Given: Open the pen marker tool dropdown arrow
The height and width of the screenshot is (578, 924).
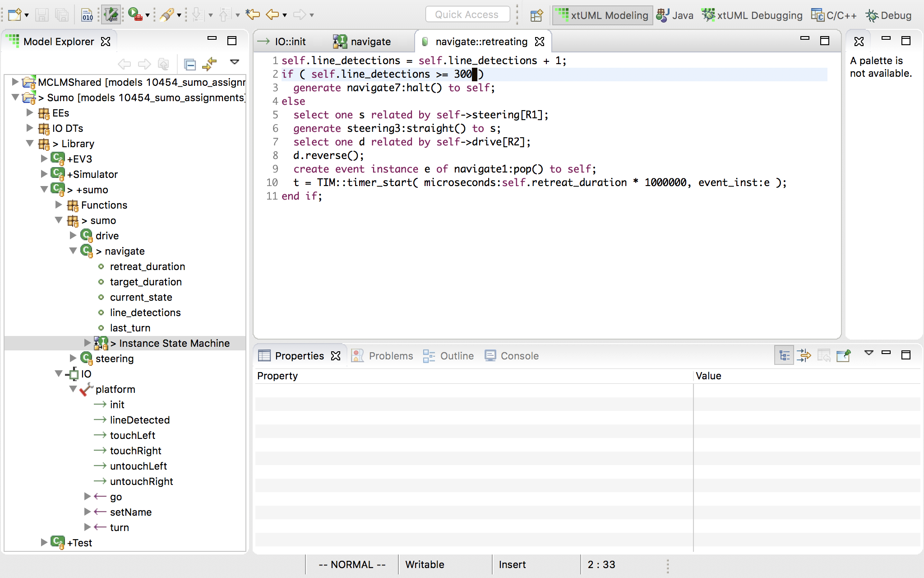Looking at the screenshot, I should 179,16.
